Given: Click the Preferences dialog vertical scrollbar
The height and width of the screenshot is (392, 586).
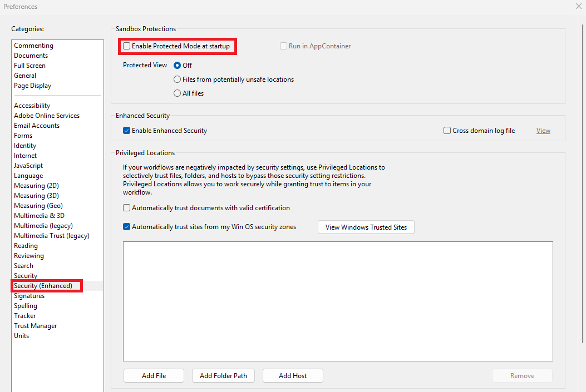Looking at the screenshot, I should 584,183.
